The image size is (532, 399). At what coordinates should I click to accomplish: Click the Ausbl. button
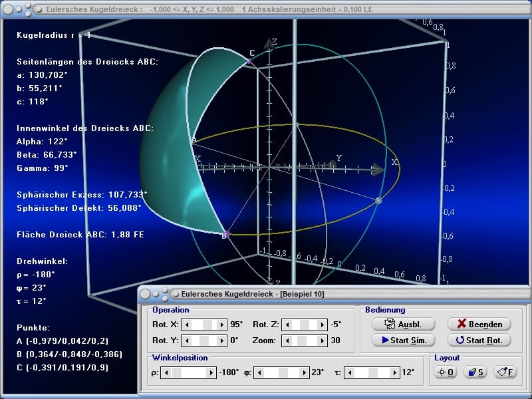(403, 324)
